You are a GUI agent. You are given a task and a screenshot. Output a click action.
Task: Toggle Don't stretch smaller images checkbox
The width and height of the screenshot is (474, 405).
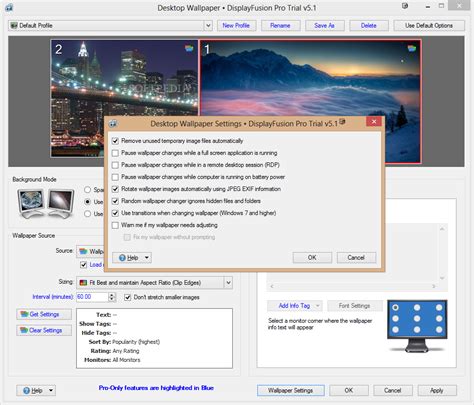pos(127,297)
